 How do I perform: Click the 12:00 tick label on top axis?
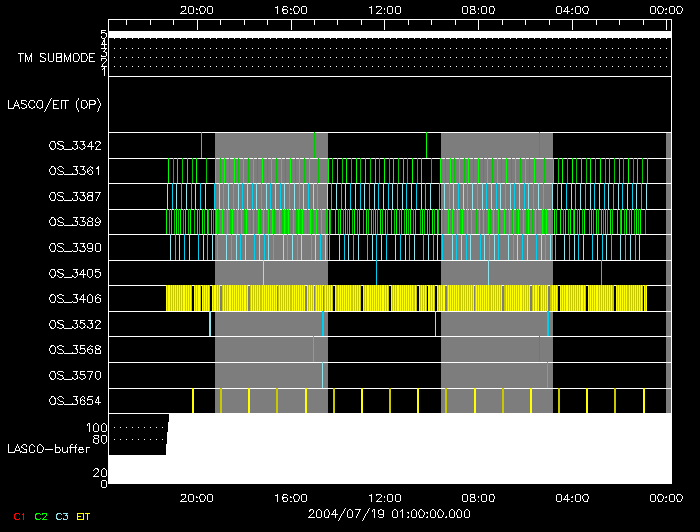(385, 9)
